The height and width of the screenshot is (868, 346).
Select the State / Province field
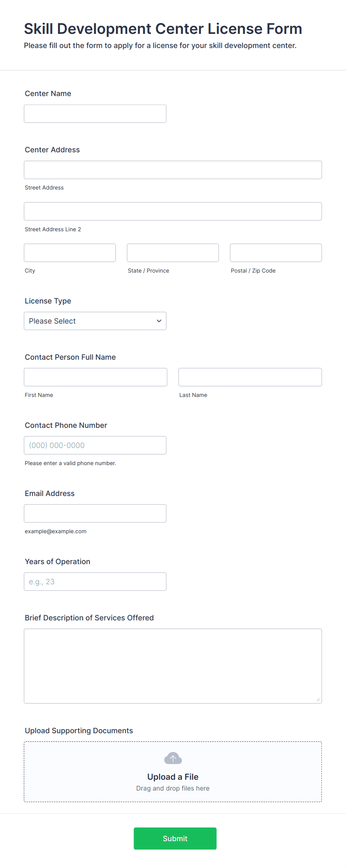click(173, 253)
